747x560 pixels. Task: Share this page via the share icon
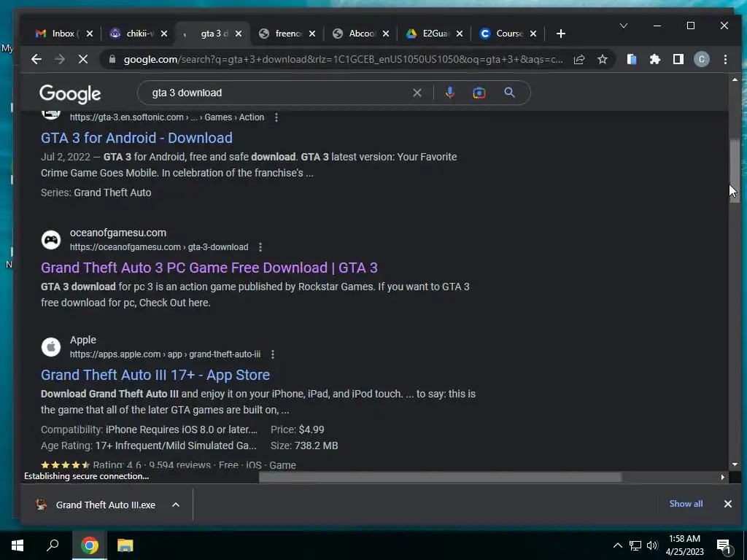click(579, 59)
